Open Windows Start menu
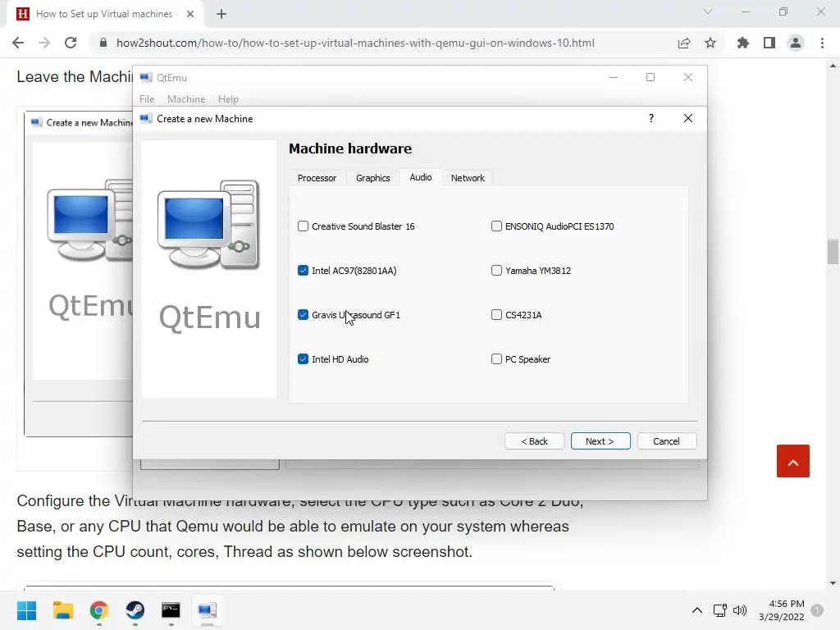The height and width of the screenshot is (630, 840). click(x=26, y=610)
